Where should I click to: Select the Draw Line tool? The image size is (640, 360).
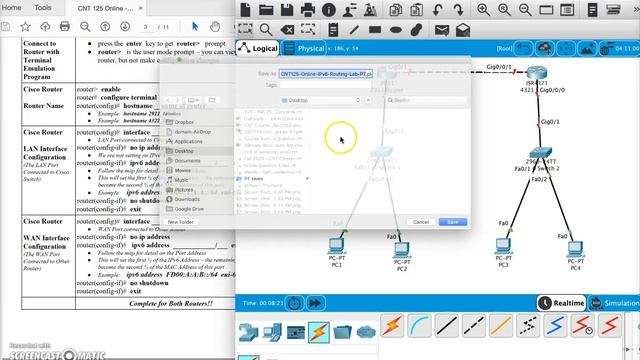tap(354, 29)
